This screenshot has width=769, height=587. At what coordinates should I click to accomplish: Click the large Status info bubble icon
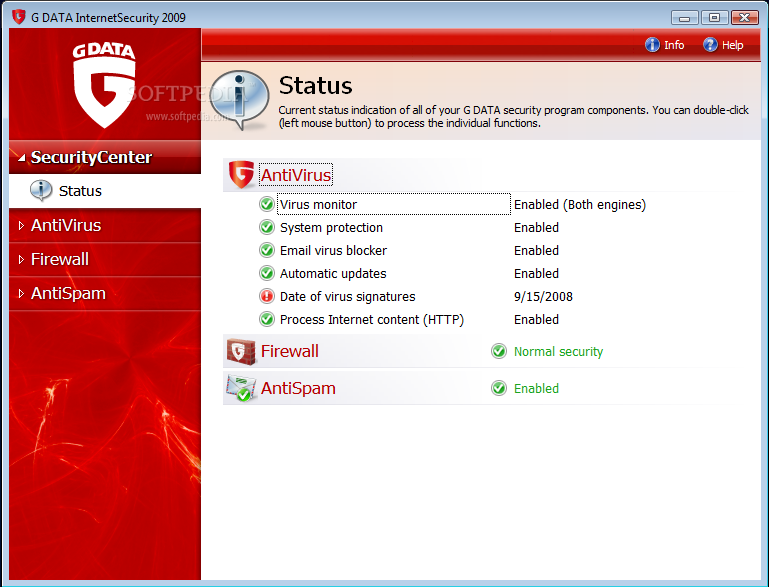239,100
